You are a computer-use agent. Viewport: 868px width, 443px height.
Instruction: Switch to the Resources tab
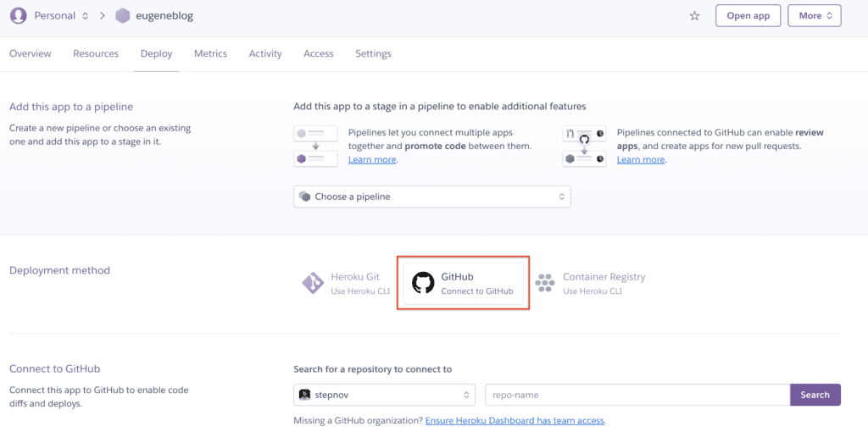point(96,53)
